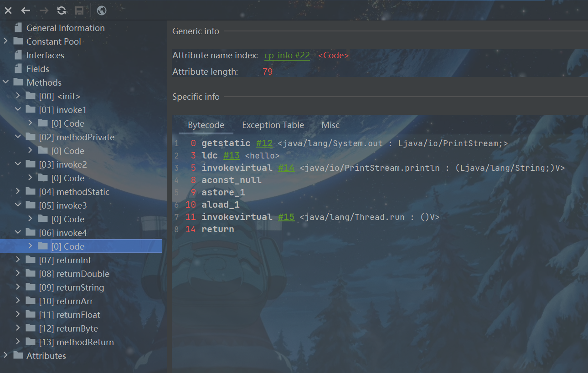
Task: Click the reload icon in toolbar
Action: tap(62, 10)
